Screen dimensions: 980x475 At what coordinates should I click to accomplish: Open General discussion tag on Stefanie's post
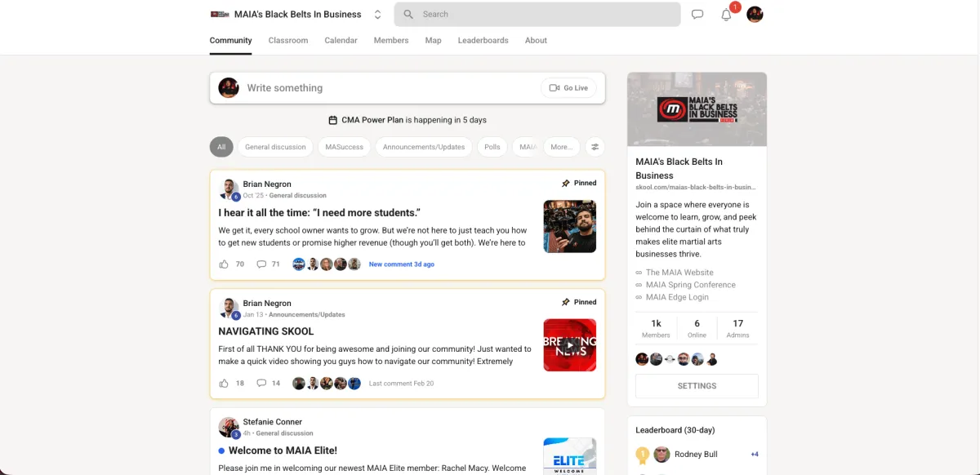click(284, 433)
